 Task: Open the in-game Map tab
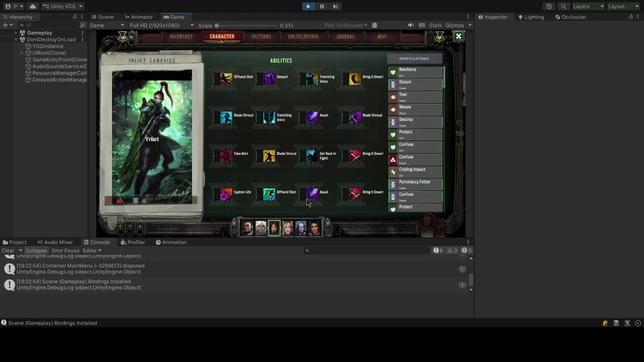382,36
